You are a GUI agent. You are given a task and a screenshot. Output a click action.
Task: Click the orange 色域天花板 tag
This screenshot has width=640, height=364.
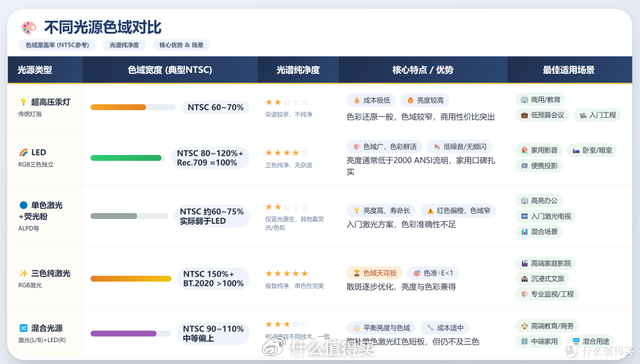375,273
